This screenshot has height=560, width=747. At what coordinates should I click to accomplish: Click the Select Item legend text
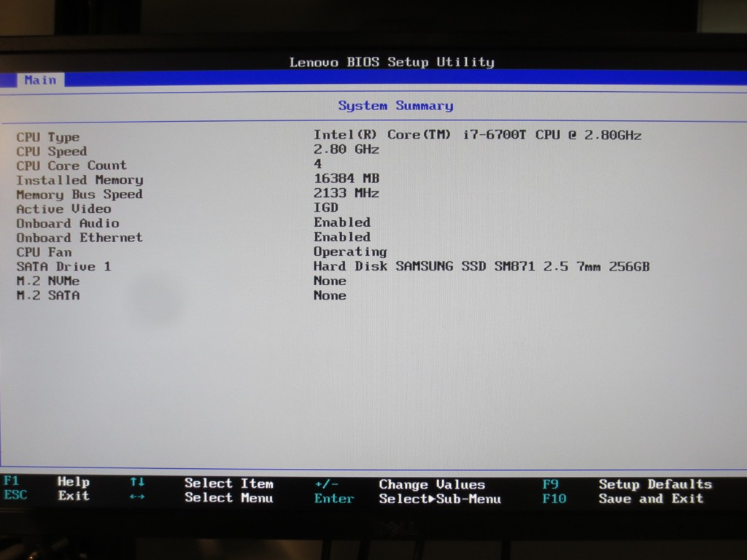pyautogui.click(x=229, y=483)
